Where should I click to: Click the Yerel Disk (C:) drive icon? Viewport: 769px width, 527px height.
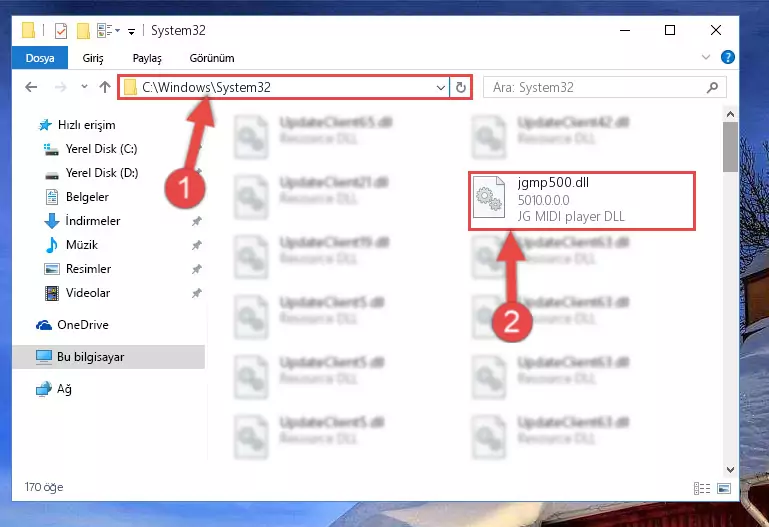point(51,150)
